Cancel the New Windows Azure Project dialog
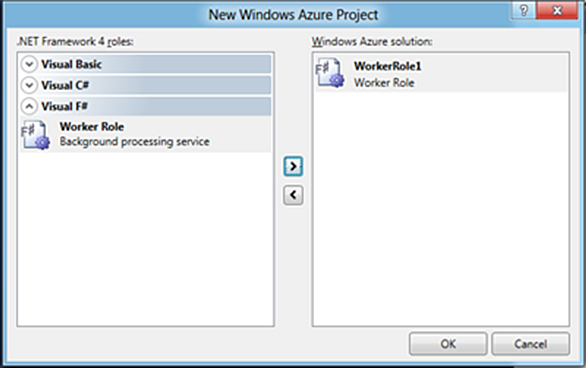The height and width of the screenshot is (368, 586). coord(530,344)
